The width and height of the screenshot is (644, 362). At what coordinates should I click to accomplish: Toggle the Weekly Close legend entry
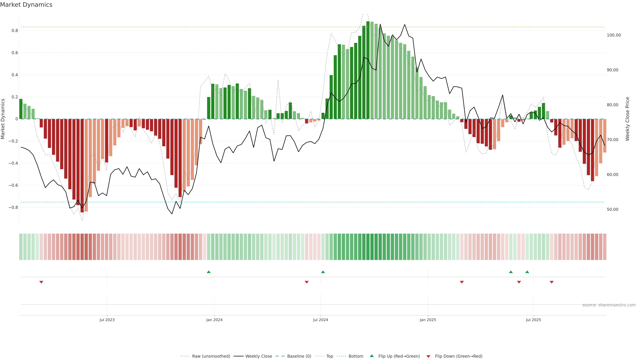pos(258,356)
